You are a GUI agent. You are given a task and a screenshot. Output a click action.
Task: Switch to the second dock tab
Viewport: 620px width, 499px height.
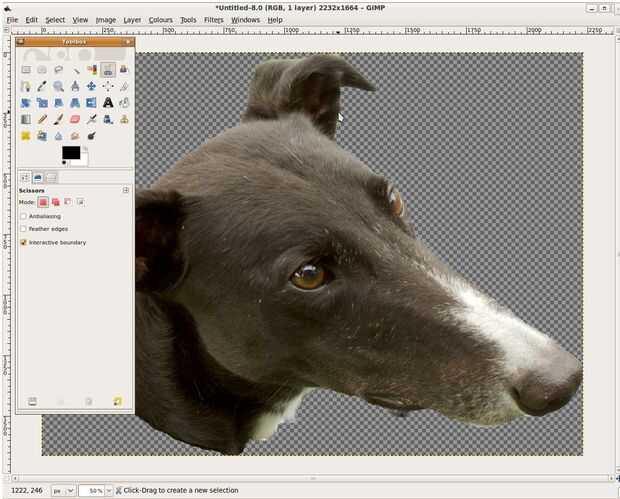pos(38,178)
